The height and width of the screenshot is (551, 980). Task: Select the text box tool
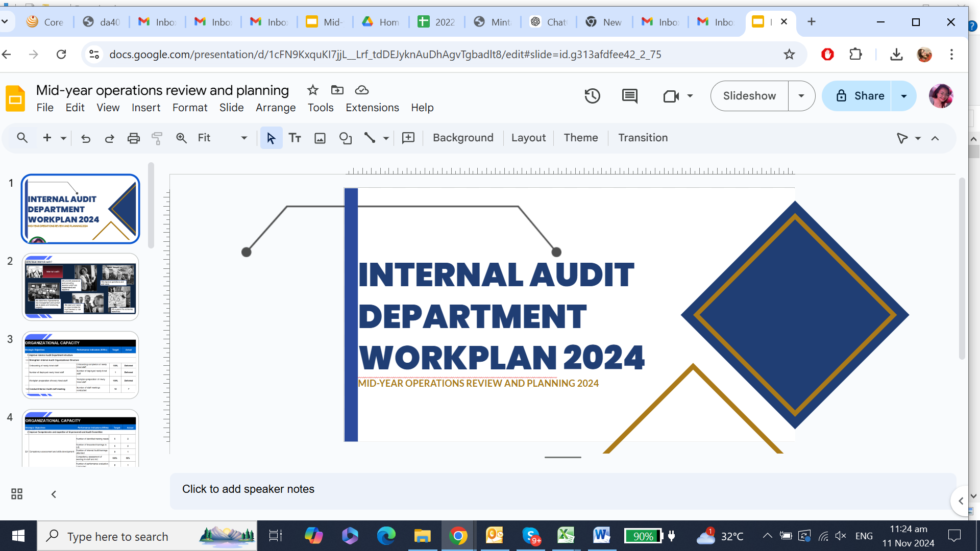click(295, 138)
